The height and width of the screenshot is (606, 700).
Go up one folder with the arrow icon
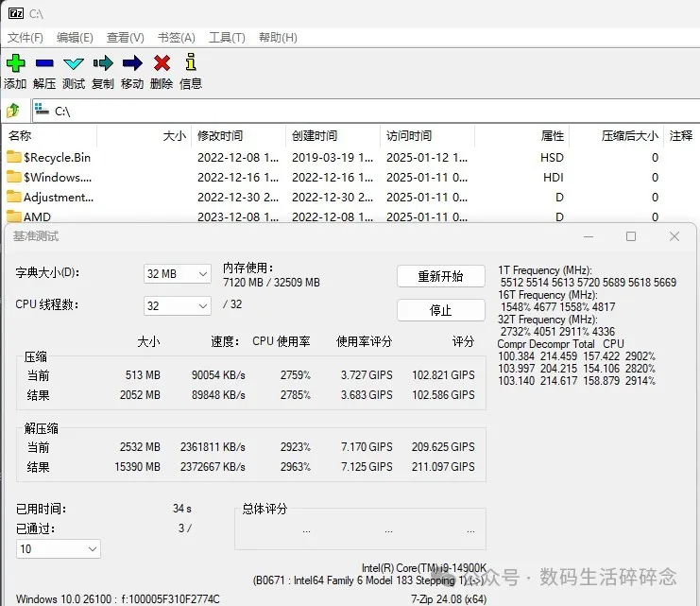[x=13, y=111]
